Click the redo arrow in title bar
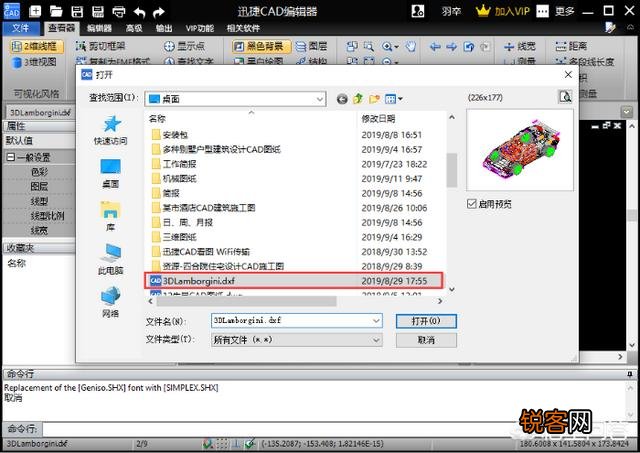 [159, 12]
